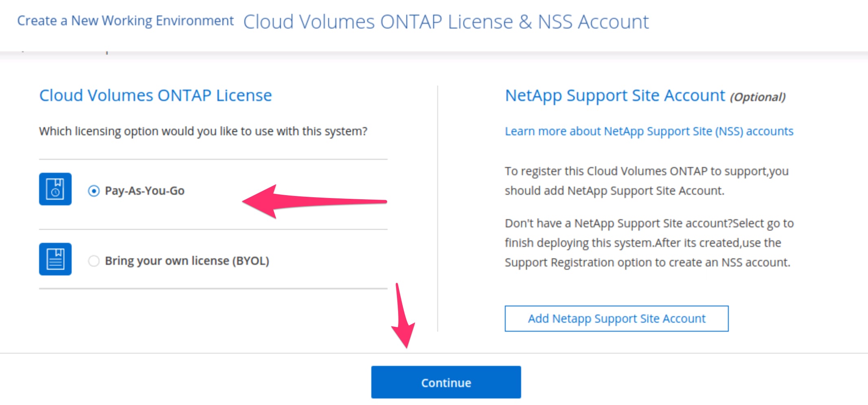This screenshot has width=868, height=405.
Task: Choose the Bring your own license radio button
Action: click(94, 261)
